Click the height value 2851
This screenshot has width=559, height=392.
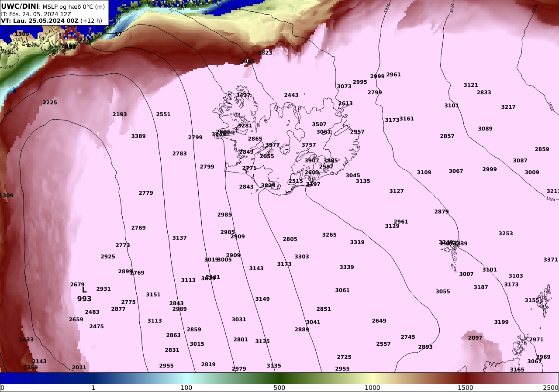pos(324,309)
